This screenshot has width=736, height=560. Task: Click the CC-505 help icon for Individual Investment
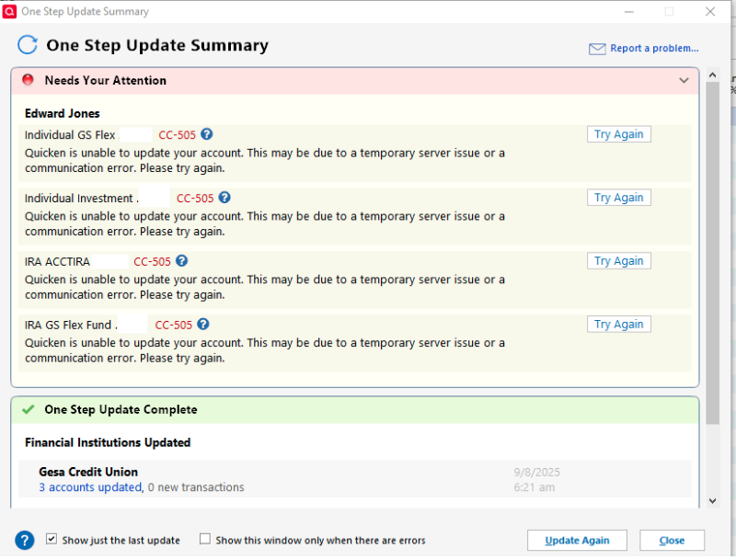pos(224,198)
